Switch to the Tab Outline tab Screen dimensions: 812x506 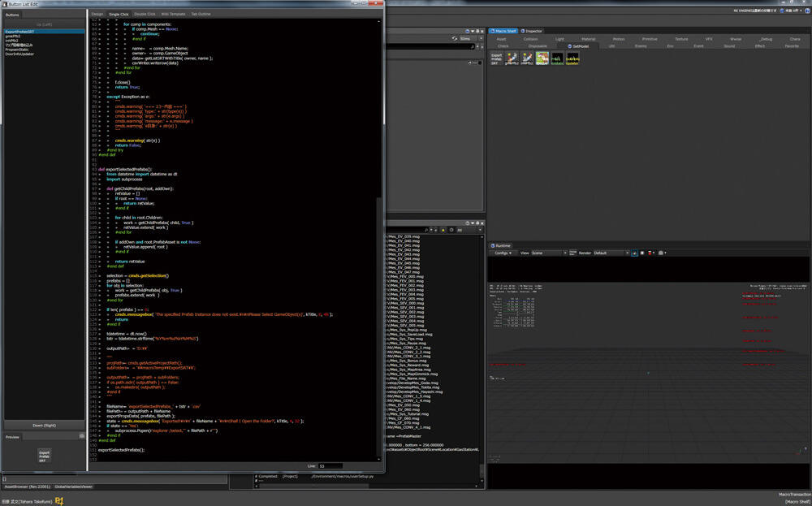tap(201, 14)
